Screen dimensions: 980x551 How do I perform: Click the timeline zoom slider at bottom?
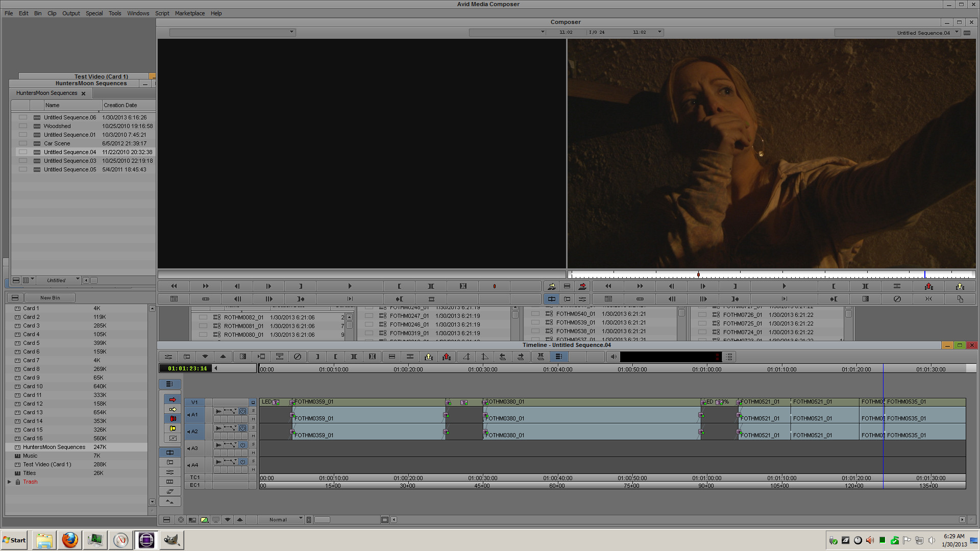pos(322,519)
